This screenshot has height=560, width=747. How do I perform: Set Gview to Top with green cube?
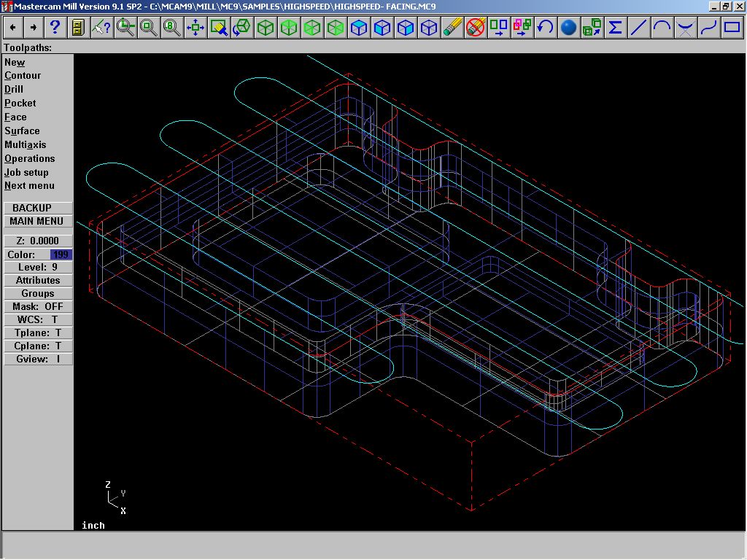click(266, 28)
